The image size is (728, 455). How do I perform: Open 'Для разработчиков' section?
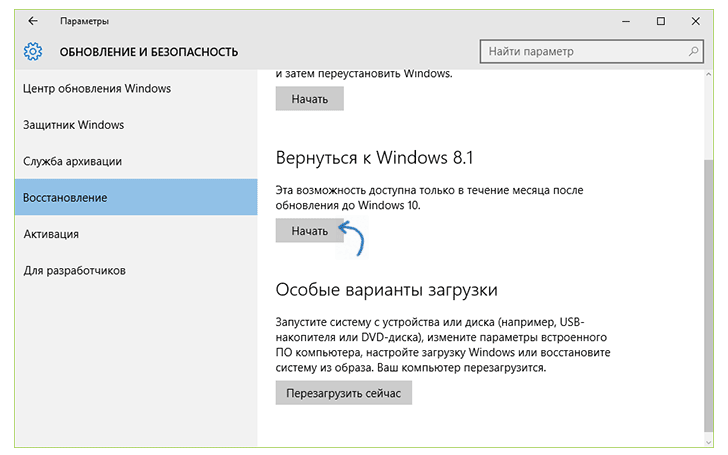click(136, 270)
